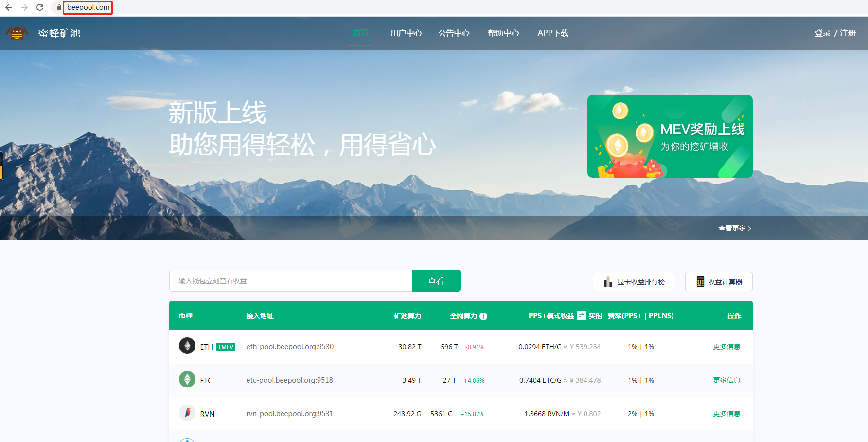
Task: Click the ETC coin icon
Action: pos(187,379)
